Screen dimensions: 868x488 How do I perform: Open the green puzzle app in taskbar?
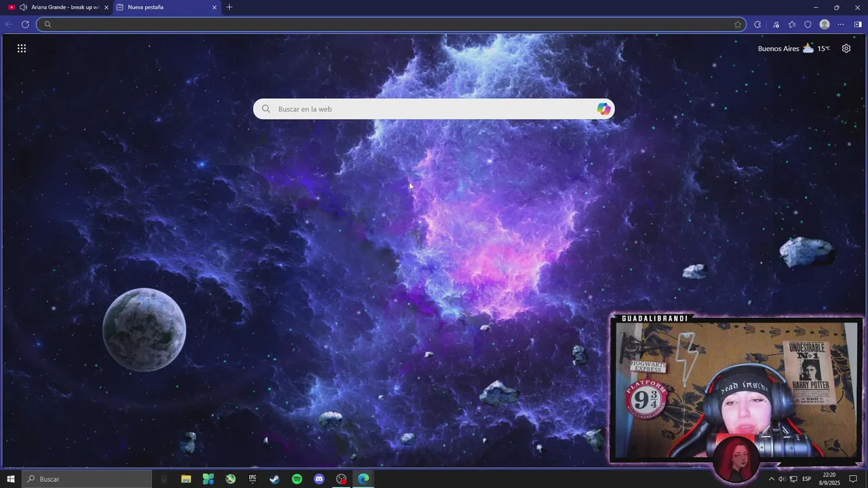(x=208, y=479)
